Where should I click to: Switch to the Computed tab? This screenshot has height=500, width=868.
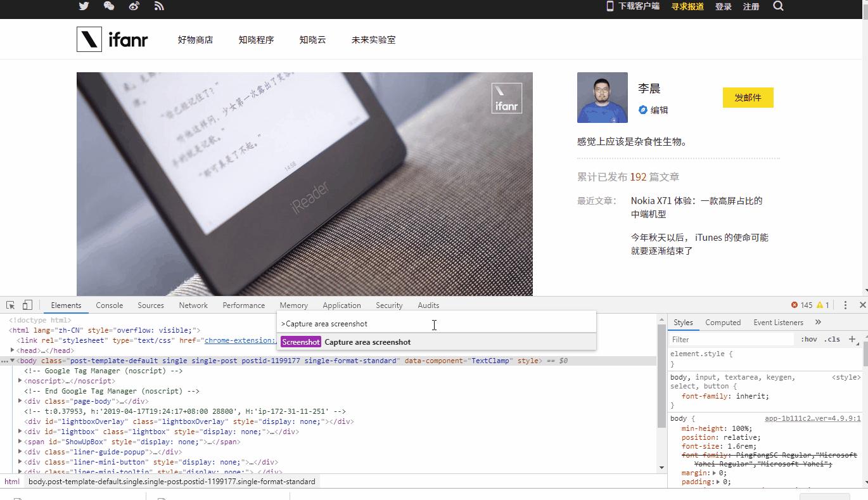(722, 322)
